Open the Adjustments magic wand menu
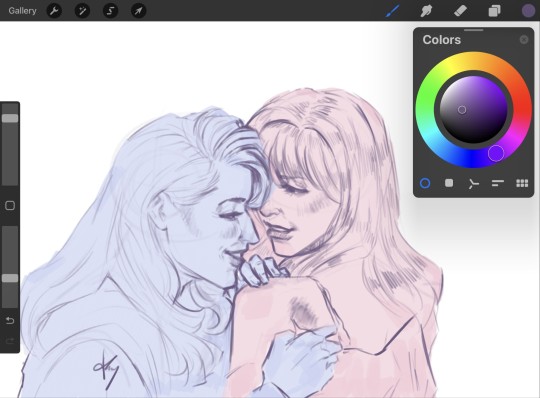Viewport: 540px width, 398px height. click(x=82, y=11)
